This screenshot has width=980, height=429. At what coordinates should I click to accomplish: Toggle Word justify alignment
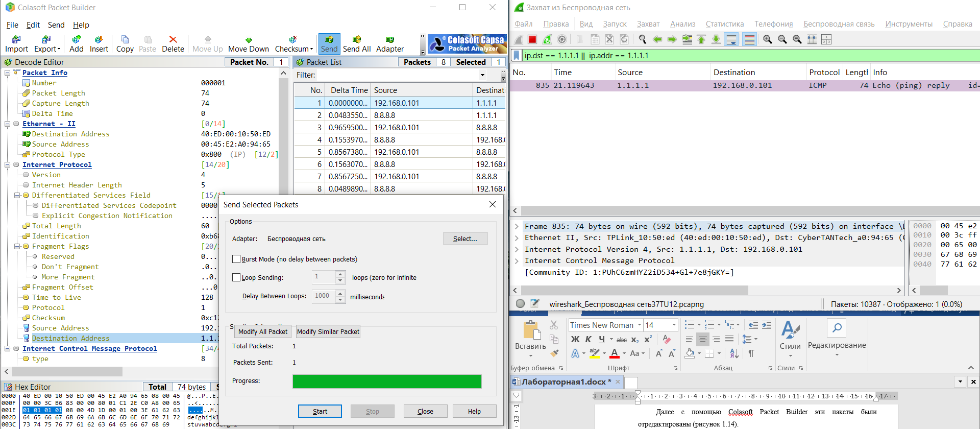(x=729, y=339)
